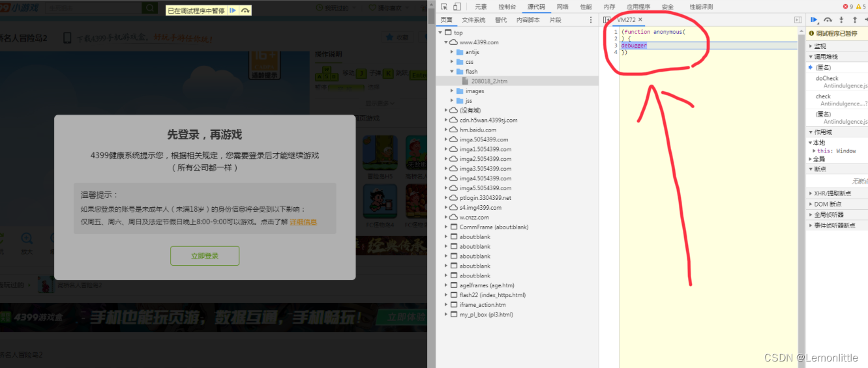
Task: Close the VM272 file tab
Action: [640, 20]
